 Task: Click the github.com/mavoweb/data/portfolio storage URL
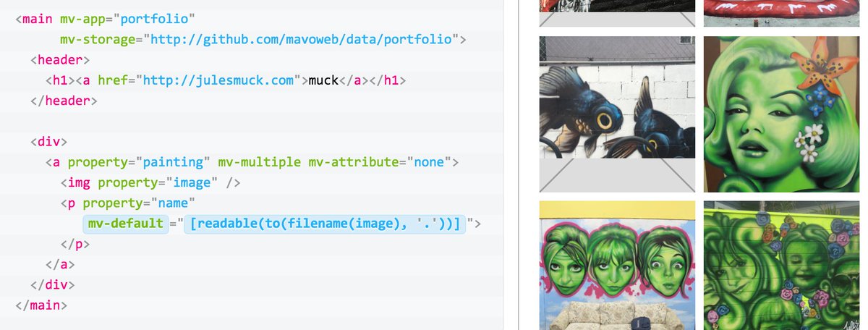302,39
